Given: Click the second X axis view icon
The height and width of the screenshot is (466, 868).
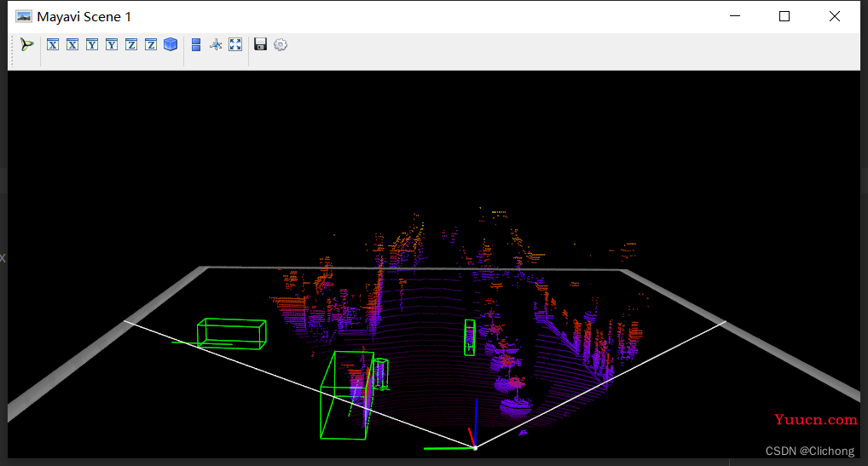Looking at the screenshot, I should tap(72, 45).
